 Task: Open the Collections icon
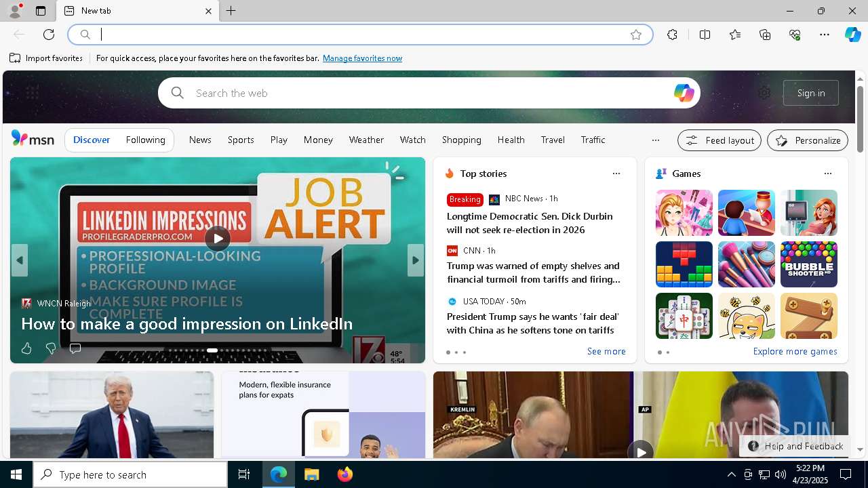765,35
